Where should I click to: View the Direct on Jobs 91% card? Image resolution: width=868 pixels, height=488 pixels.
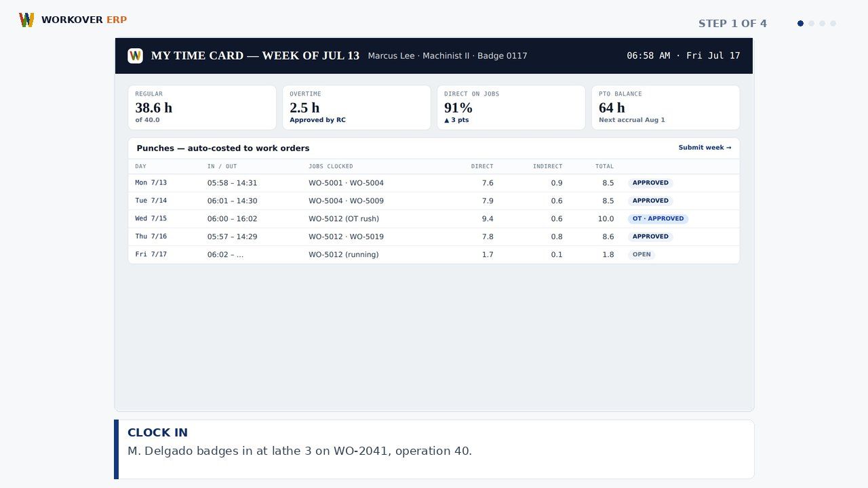tap(511, 107)
